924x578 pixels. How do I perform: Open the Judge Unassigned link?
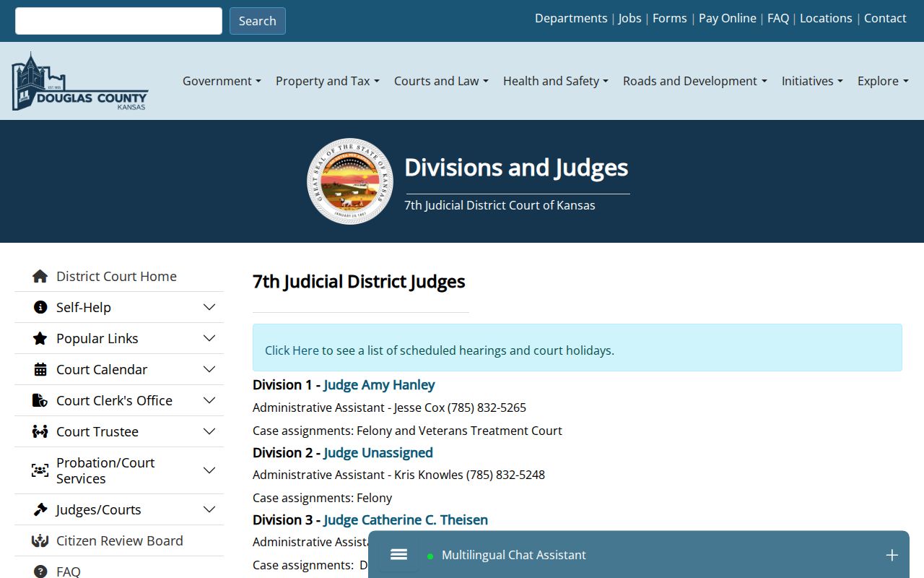[x=378, y=452]
